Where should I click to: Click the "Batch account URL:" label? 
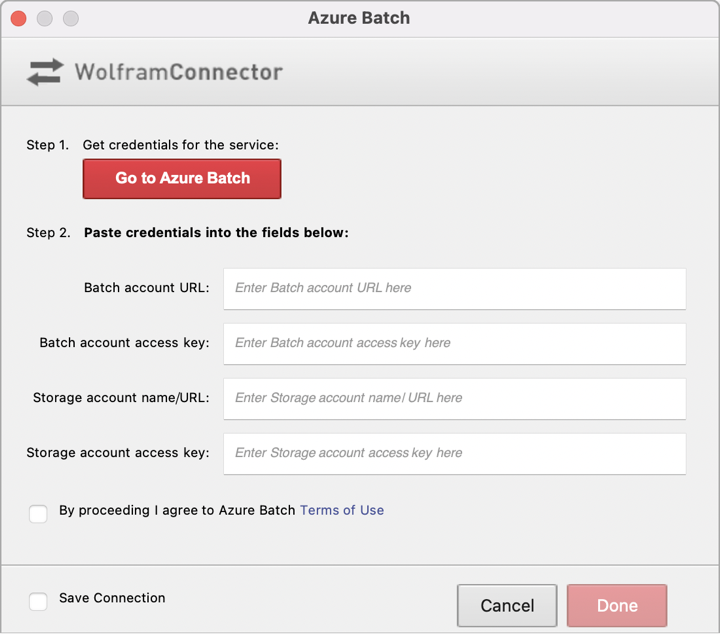tap(147, 288)
